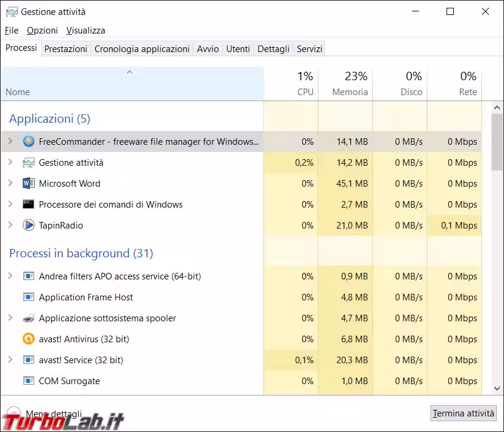This screenshot has height=432, width=504.
Task: Open the Servizi tab
Action: (309, 49)
